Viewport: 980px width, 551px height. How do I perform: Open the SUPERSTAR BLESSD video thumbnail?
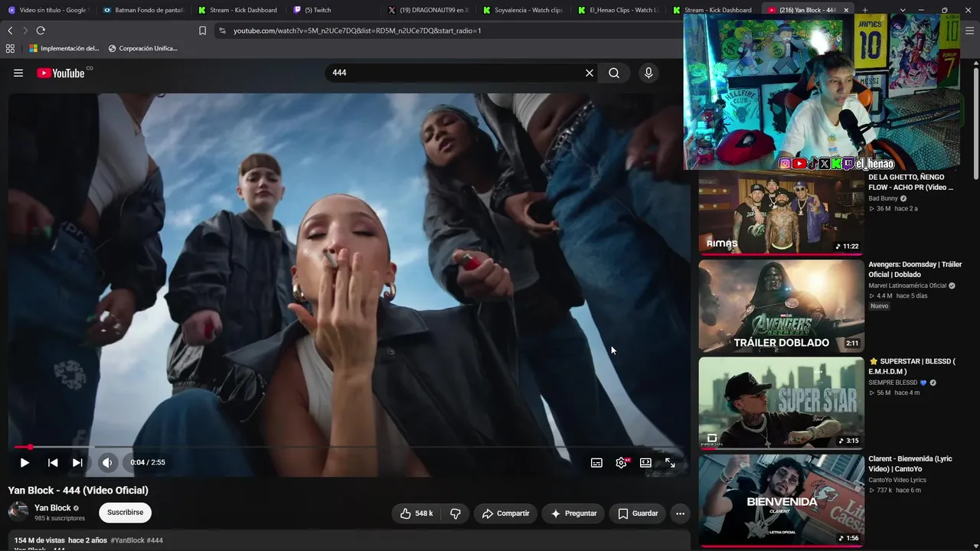pyautogui.click(x=781, y=403)
